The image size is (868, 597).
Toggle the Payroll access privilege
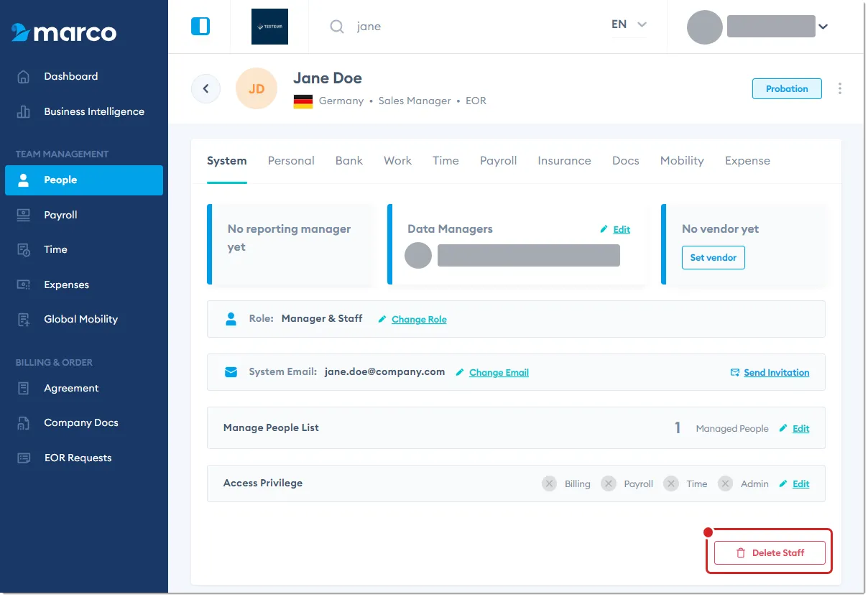coord(609,483)
